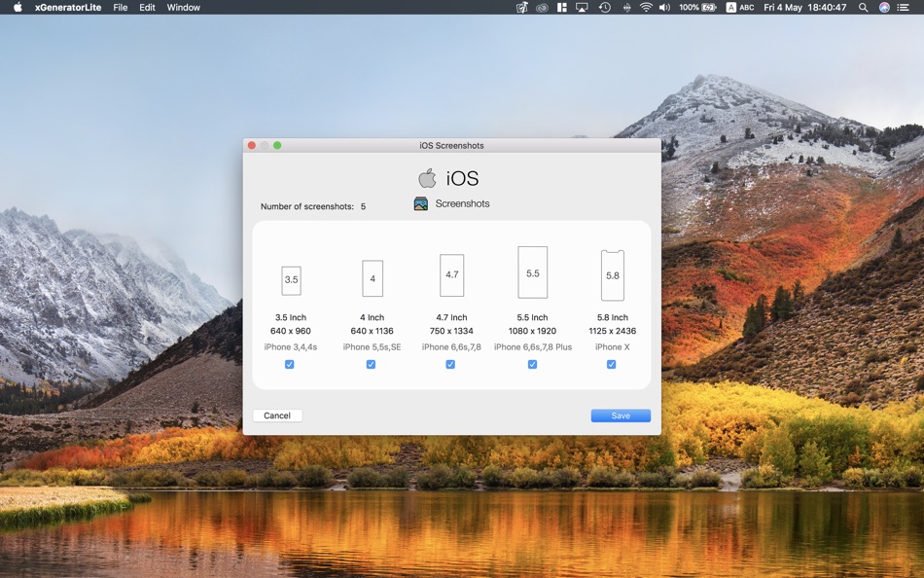Uncheck the 3.5 Inch iPhone 3,4,4s checkbox
The image size is (924, 578).
pyautogui.click(x=289, y=365)
